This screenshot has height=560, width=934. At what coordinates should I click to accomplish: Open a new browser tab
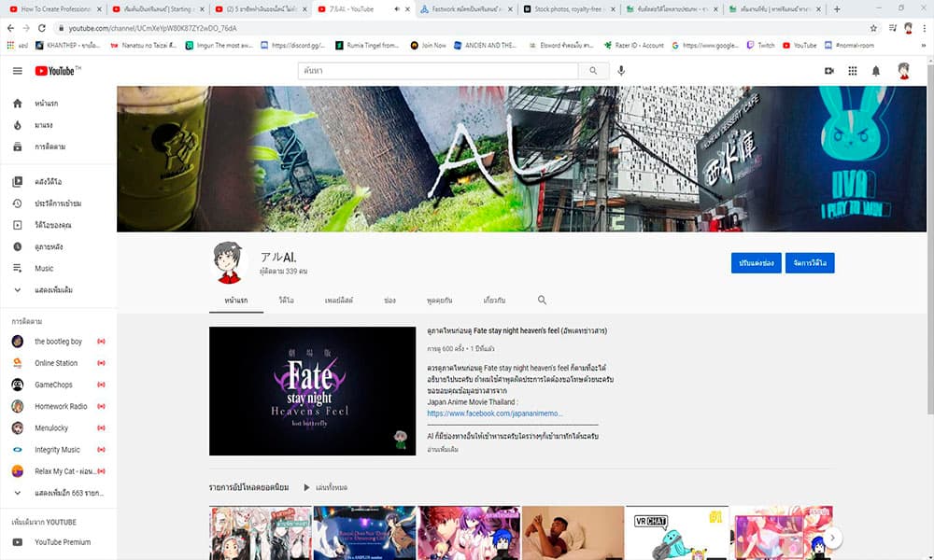click(x=837, y=9)
